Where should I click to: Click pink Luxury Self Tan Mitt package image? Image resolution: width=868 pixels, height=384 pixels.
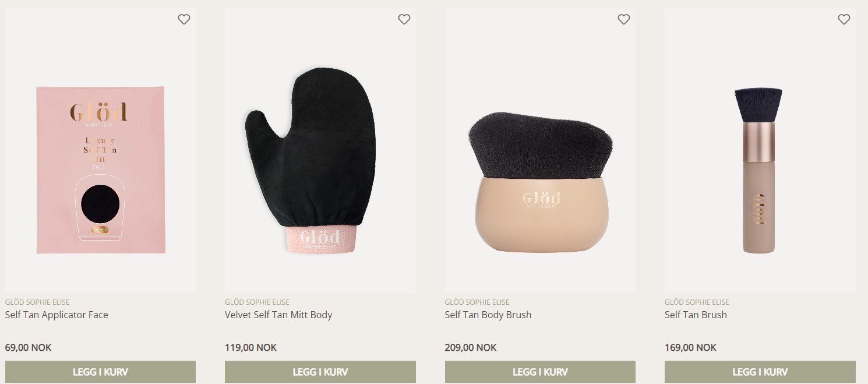click(x=101, y=170)
